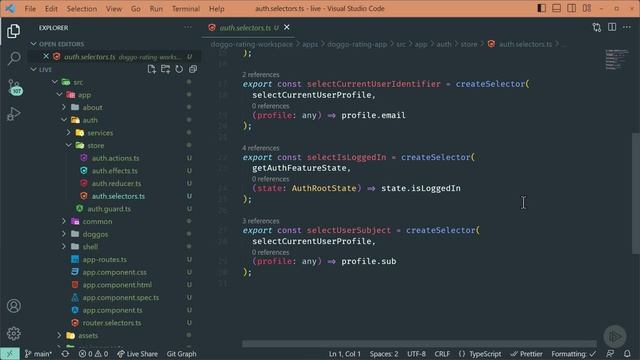The image size is (640, 360).
Task: Open the File menu
Action: (x=30, y=9)
